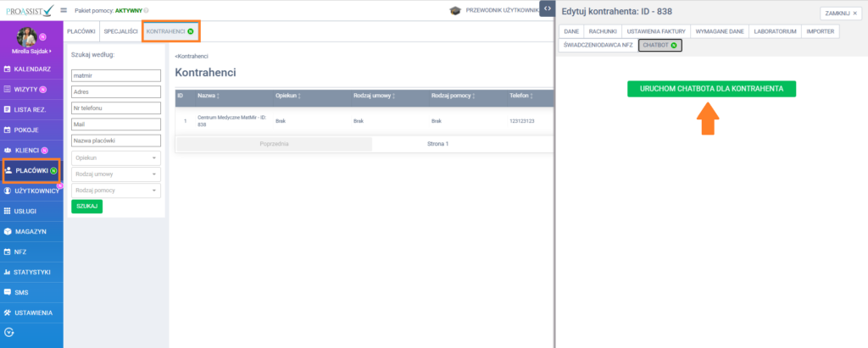This screenshot has width=868, height=348.
Task: Open Ustawienia in the sidebar
Action: click(32, 312)
